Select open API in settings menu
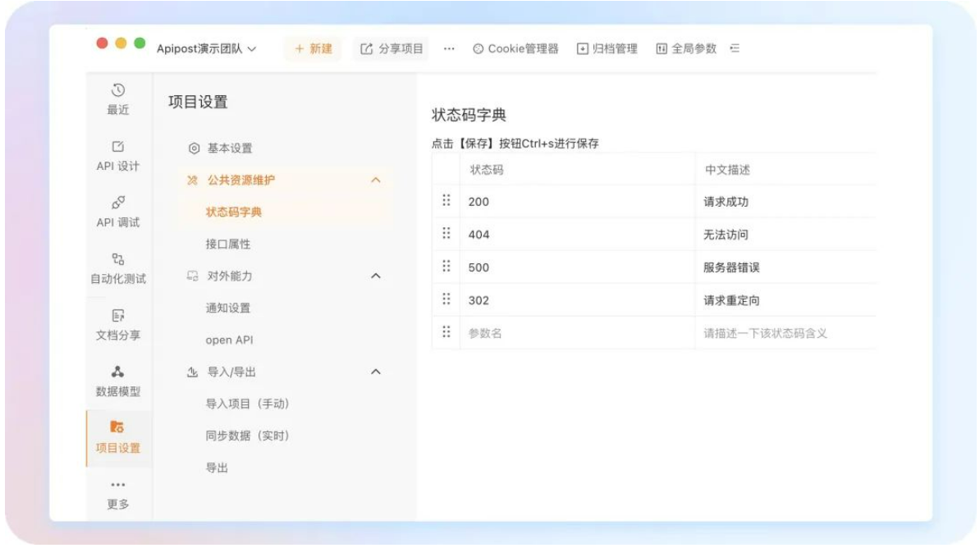980x548 pixels. pyautogui.click(x=229, y=340)
